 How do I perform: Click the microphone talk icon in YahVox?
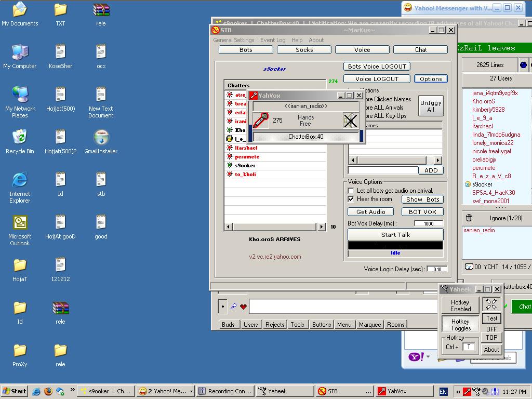(x=261, y=121)
